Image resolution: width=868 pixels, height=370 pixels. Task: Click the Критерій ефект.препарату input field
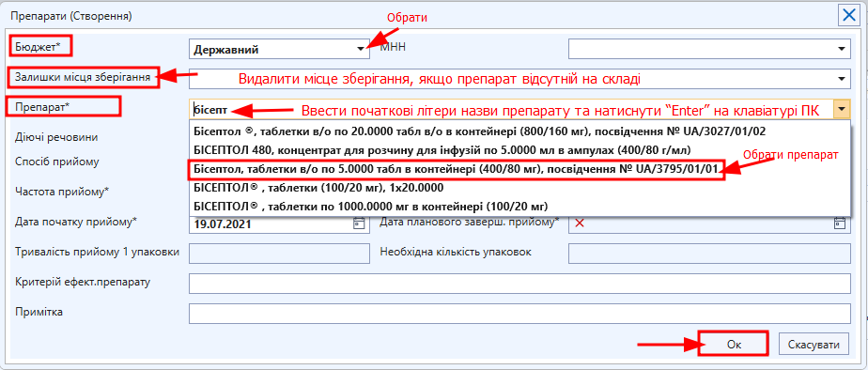coord(519,284)
